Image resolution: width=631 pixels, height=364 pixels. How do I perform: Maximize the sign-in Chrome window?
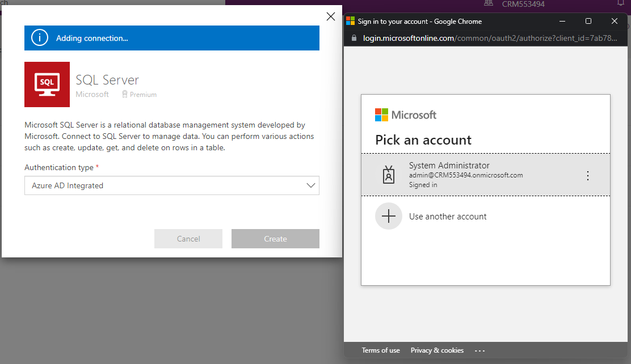(588, 22)
